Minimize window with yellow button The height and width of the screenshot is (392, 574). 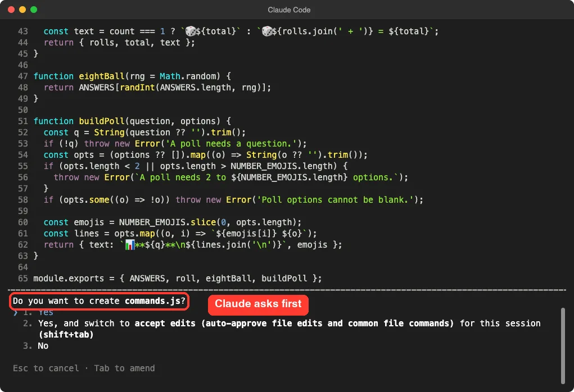(x=22, y=10)
